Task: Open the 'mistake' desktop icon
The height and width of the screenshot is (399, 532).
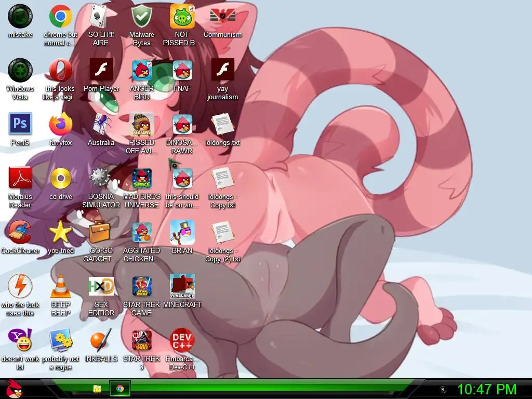Action: tap(20, 16)
